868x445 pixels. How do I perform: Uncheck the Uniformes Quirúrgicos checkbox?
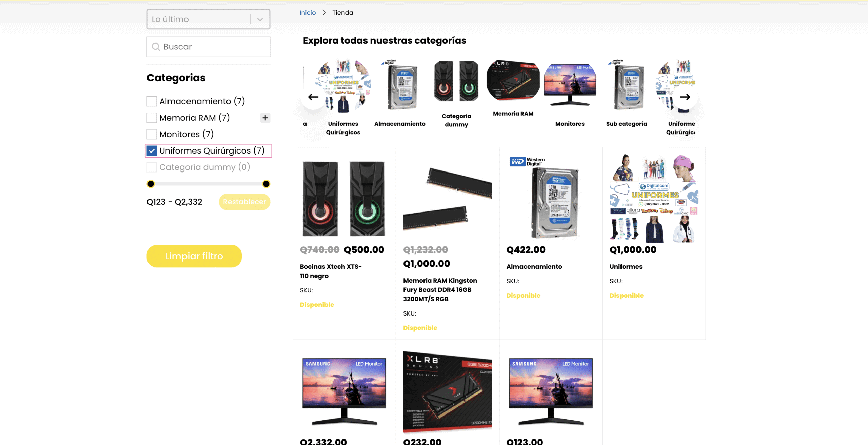point(152,151)
